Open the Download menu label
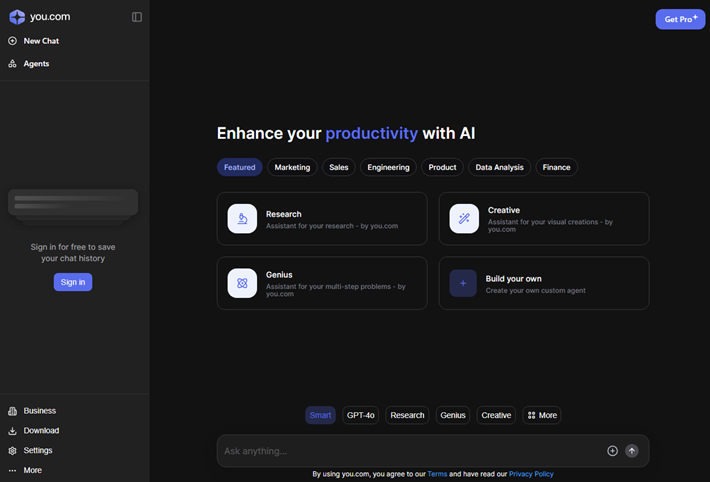The height and width of the screenshot is (482, 710). click(x=41, y=431)
